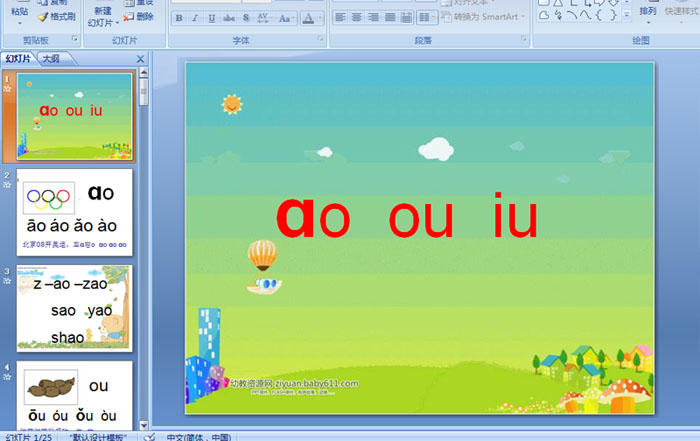Screen dimensions: 700x441
Task: Switch to the 幻灯片 tab in pane
Action: pyautogui.click(x=18, y=58)
